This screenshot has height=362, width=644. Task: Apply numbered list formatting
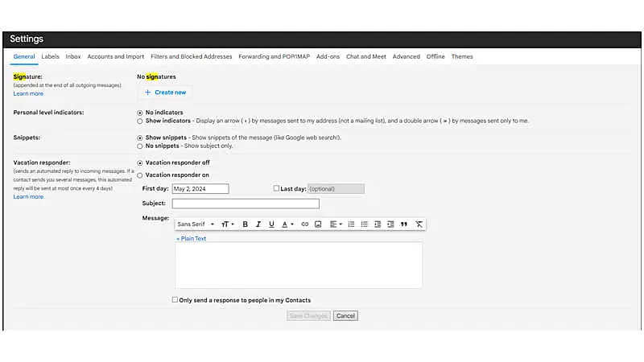[351, 224]
